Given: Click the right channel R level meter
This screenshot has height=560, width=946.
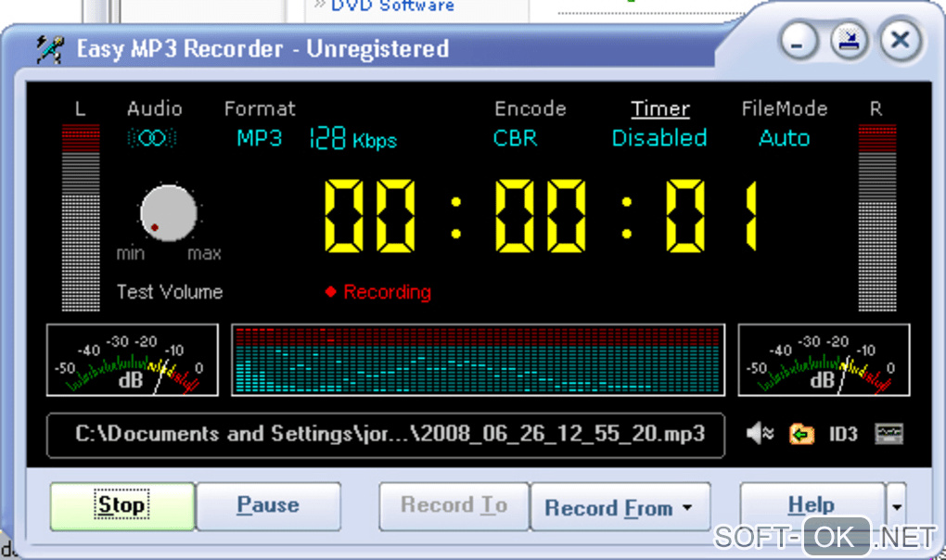Looking at the screenshot, I should 877,218.
